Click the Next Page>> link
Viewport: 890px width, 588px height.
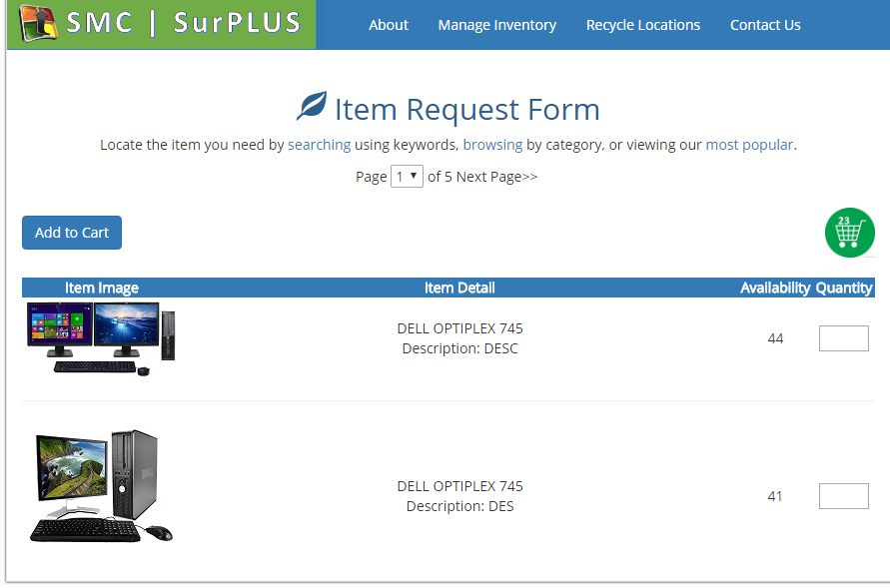pyautogui.click(x=496, y=177)
